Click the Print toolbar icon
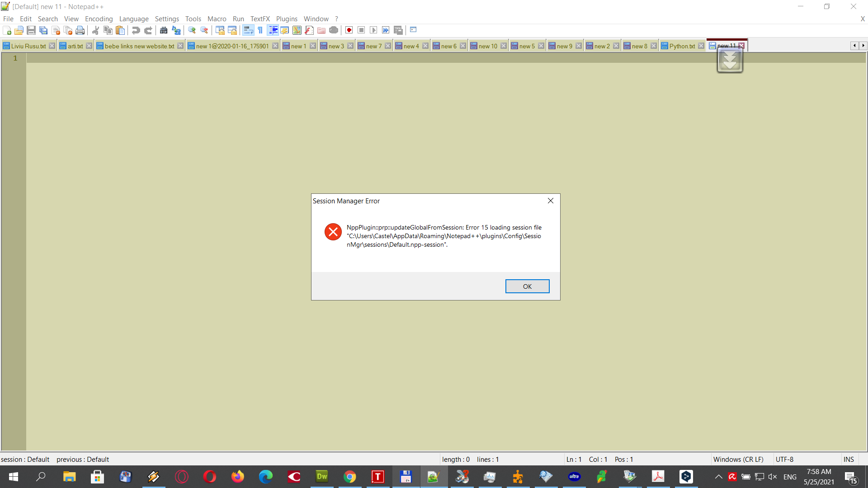Screen dimensions: 868x488 click(x=80, y=30)
